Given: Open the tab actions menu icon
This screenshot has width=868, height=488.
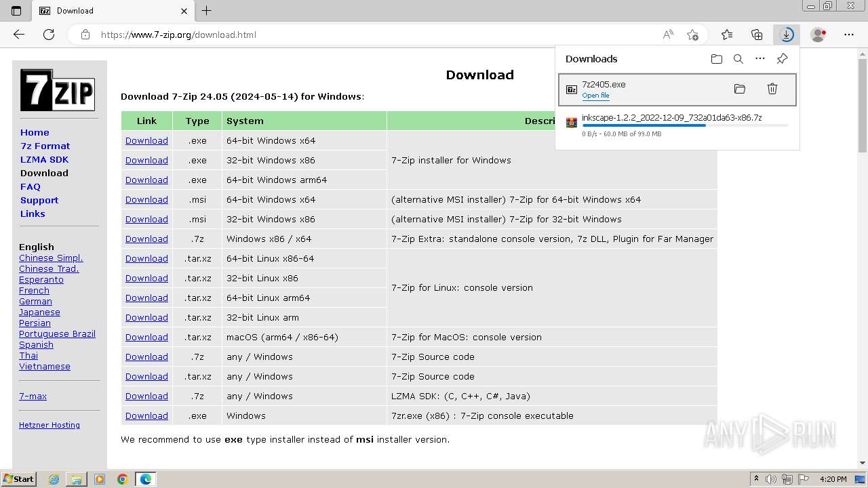Looking at the screenshot, I should (x=16, y=11).
